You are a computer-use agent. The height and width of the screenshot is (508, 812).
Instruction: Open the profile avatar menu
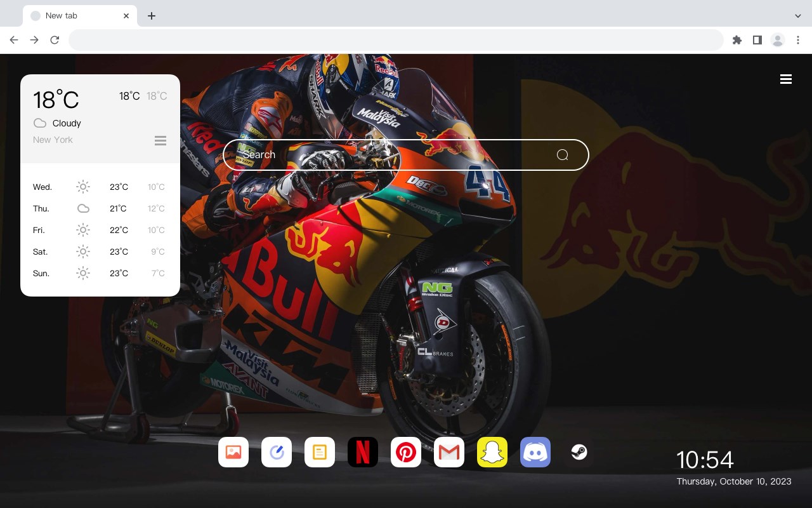click(778, 40)
